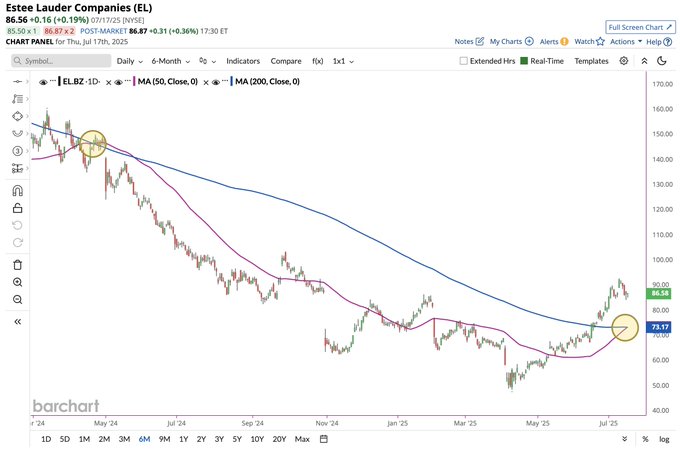Image resolution: width=680 pixels, height=451 pixels.
Task: Select the 1D time range
Action: pos(46,439)
